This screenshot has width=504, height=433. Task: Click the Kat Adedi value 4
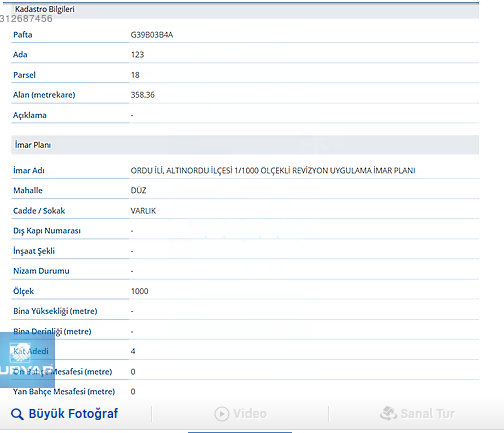tap(133, 351)
